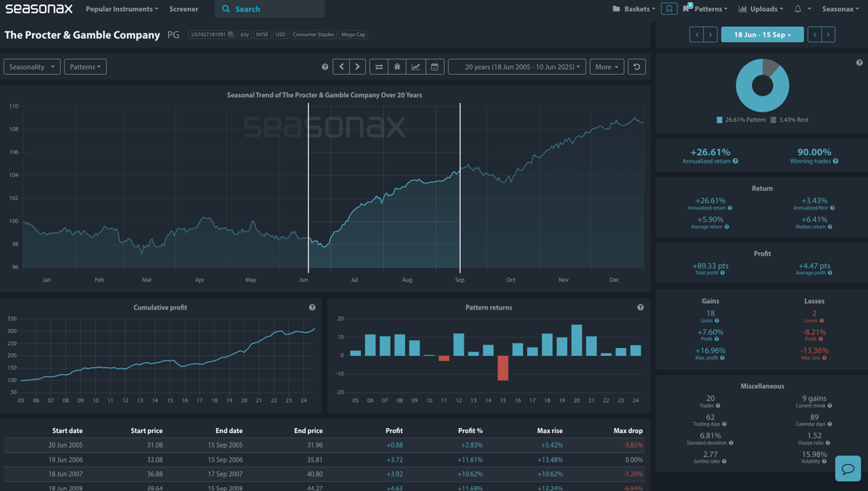The height and width of the screenshot is (491, 868).
Task: Open the live chat bubble
Action: point(848,469)
